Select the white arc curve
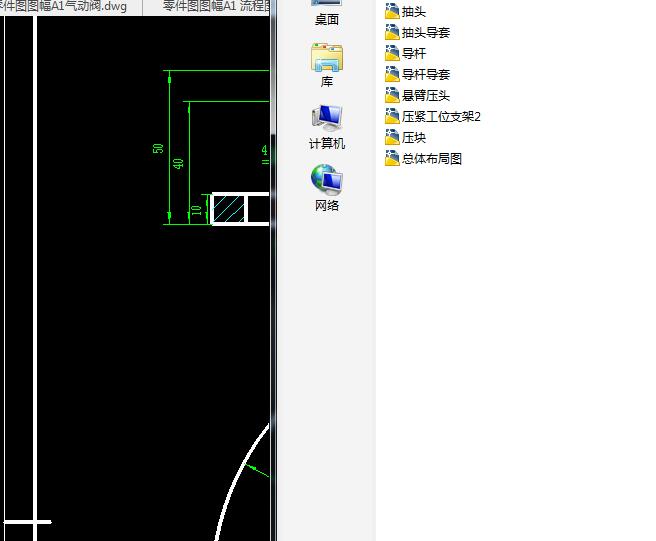This screenshot has width=656, height=541. tap(242, 481)
